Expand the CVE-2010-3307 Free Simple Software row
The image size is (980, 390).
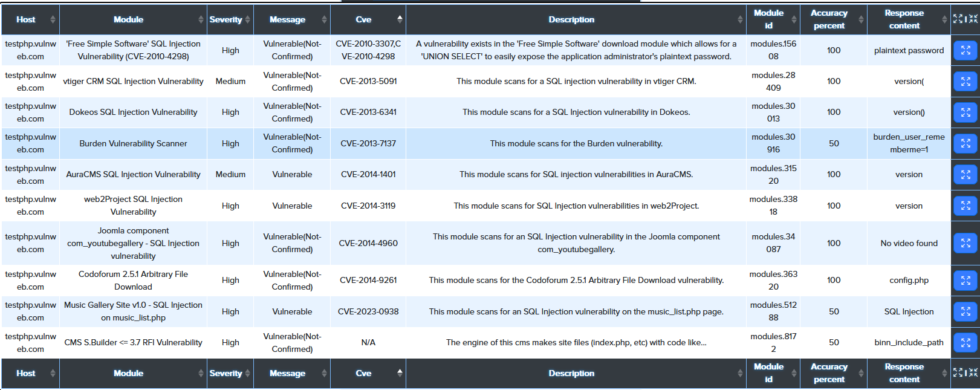click(965, 50)
